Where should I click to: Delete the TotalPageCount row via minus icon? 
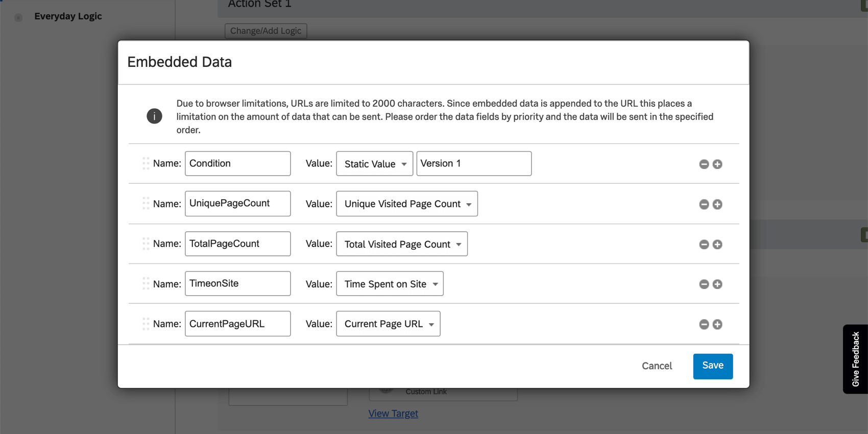pyautogui.click(x=704, y=245)
